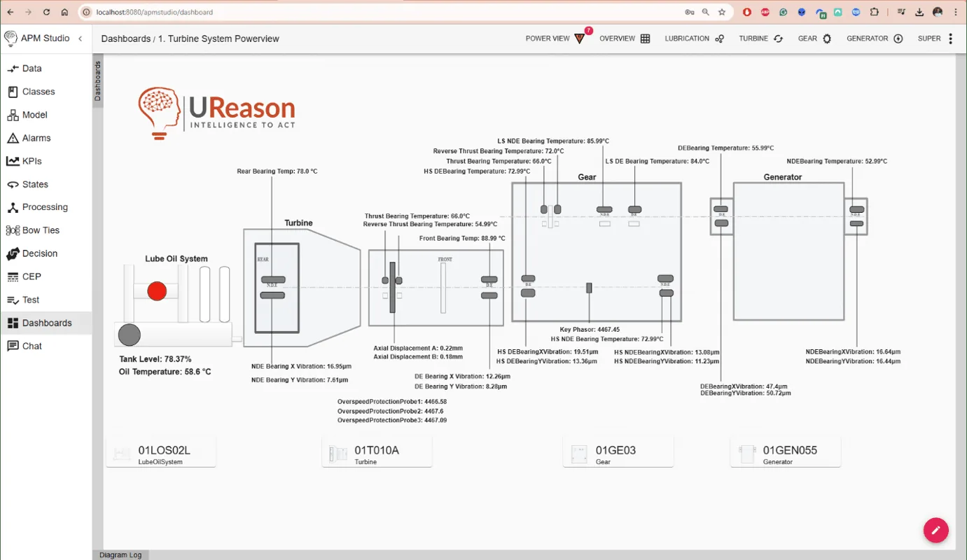Select HS DEBearingXVibration 19.51µm label
The image size is (967, 560).
coord(547,352)
